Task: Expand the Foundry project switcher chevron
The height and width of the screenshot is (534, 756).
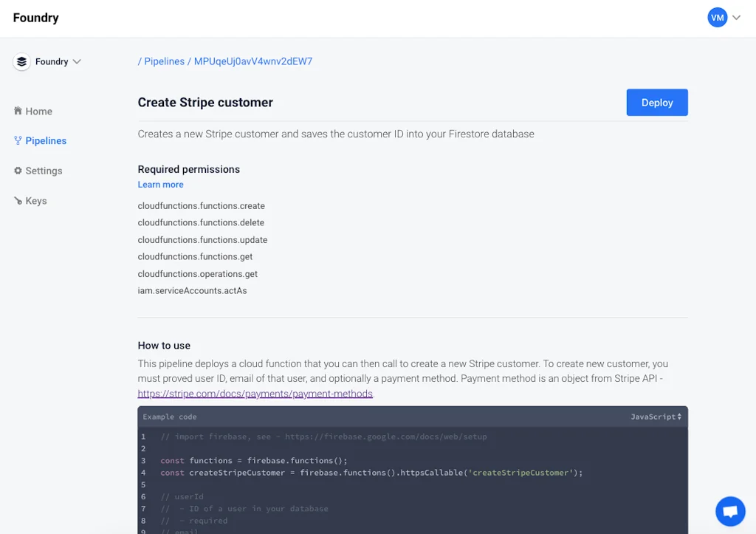Action: coord(77,62)
